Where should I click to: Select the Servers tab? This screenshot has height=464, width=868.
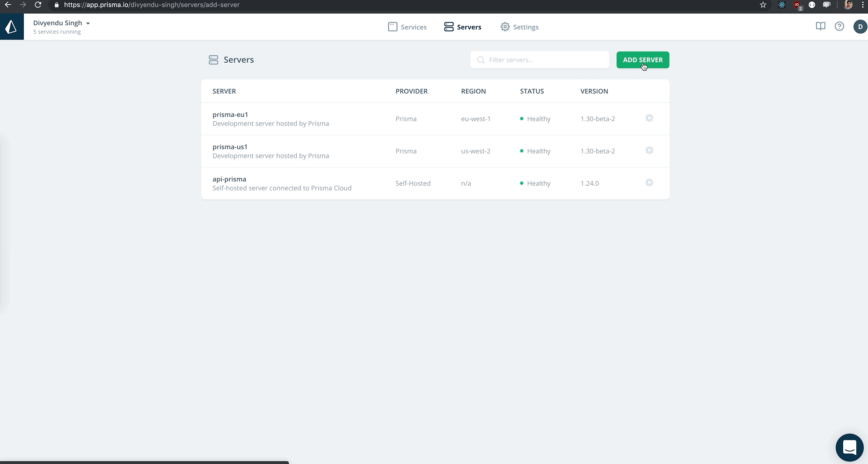(x=462, y=27)
